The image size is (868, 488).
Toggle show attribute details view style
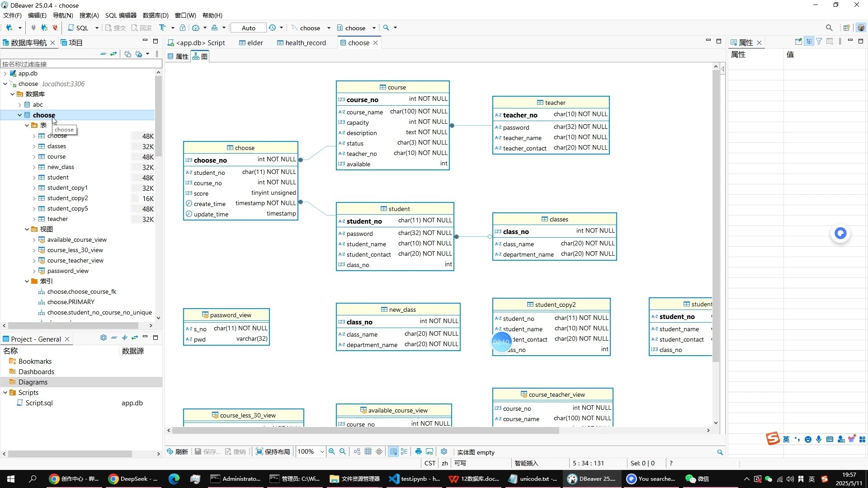(x=393, y=452)
